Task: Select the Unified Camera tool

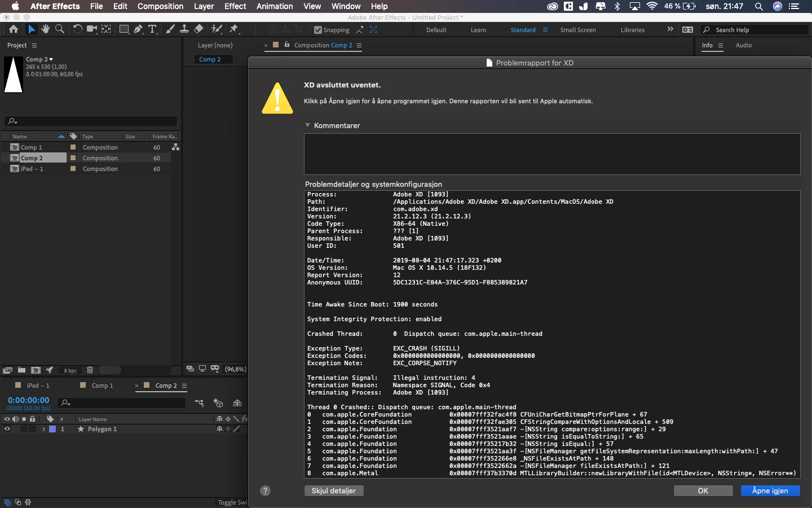Action: click(x=91, y=29)
